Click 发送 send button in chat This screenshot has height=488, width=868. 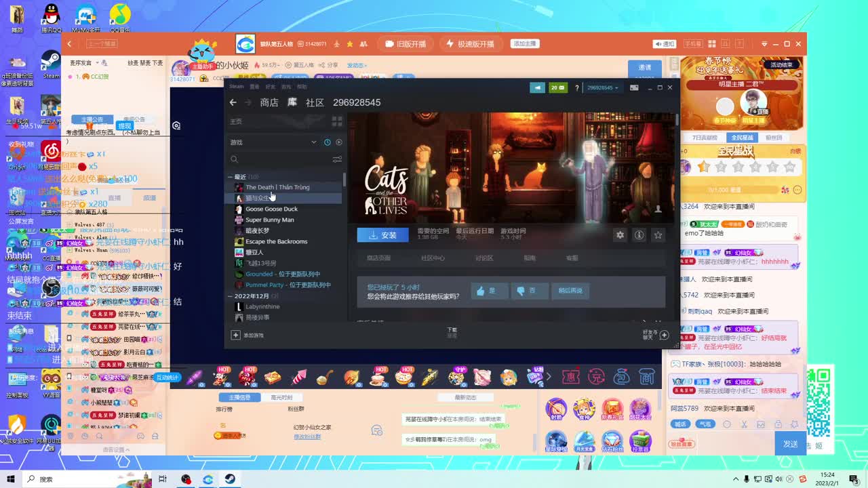790,444
